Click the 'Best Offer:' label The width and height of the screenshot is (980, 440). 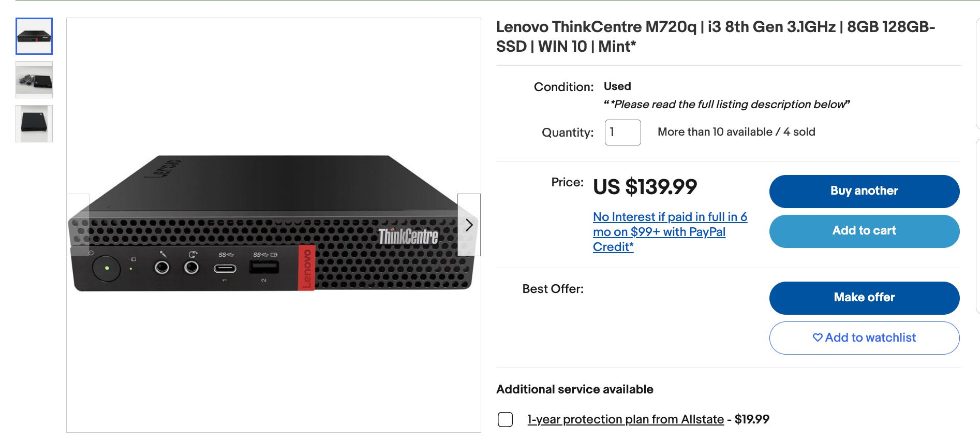click(553, 289)
